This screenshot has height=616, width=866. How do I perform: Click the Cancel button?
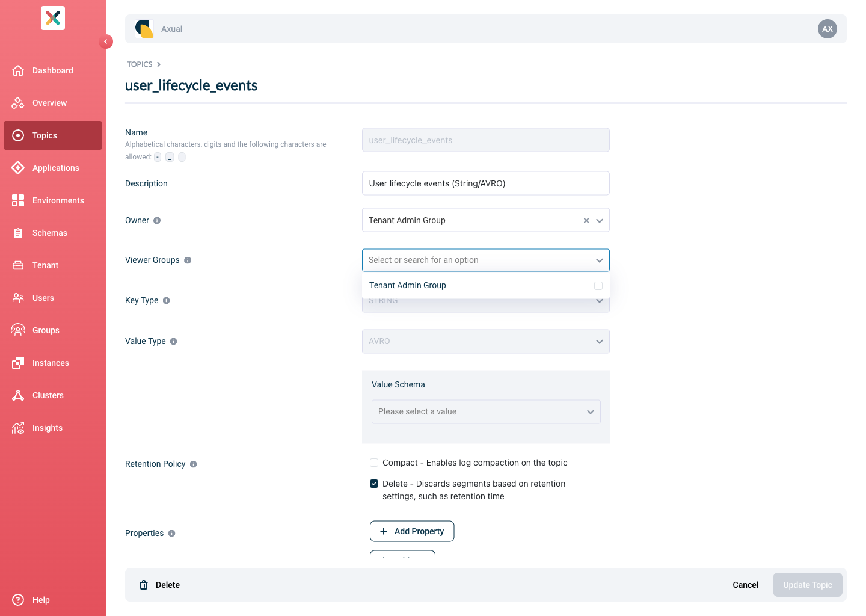[746, 585]
